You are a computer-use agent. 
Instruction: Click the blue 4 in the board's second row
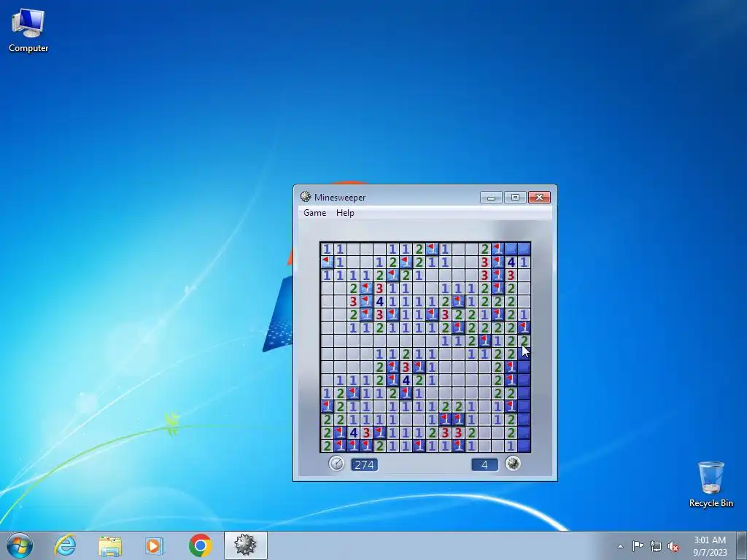(511, 262)
